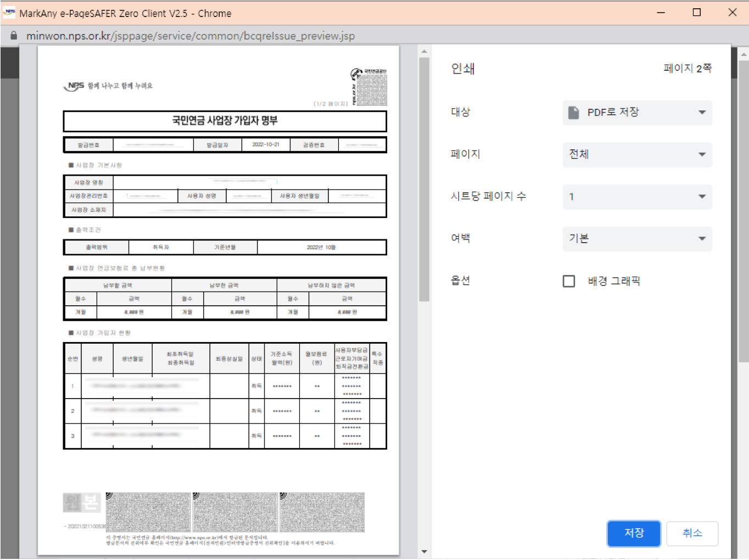Click the 페이지 2쪽 page count label
Viewport: 749px width, 560px height.
(687, 68)
